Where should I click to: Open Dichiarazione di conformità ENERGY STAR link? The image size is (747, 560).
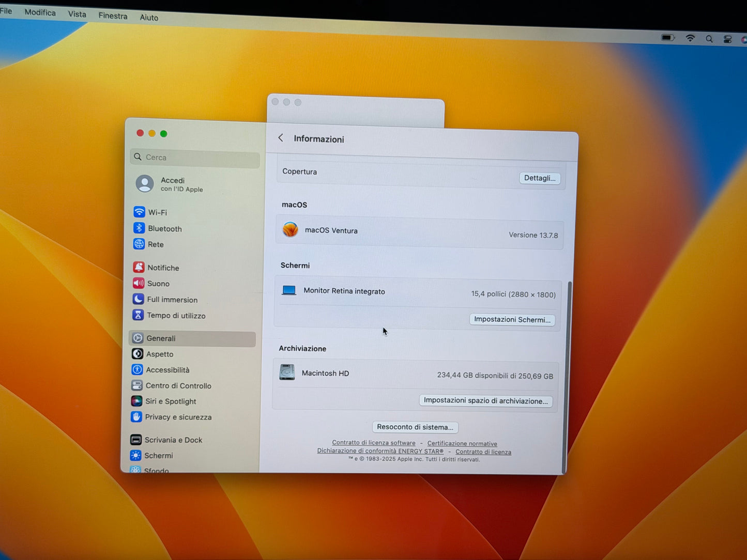pyautogui.click(x=380, y=451)
